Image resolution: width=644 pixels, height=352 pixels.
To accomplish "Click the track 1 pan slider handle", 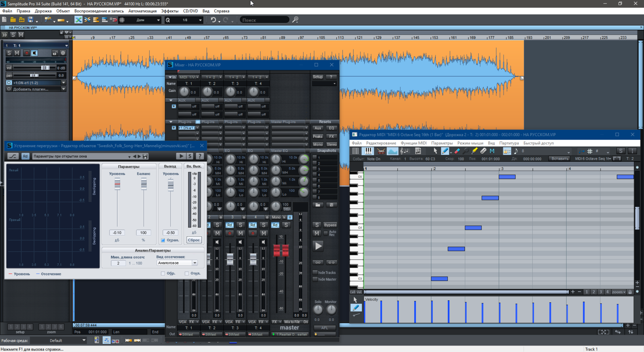I will (x=34, y=75).
